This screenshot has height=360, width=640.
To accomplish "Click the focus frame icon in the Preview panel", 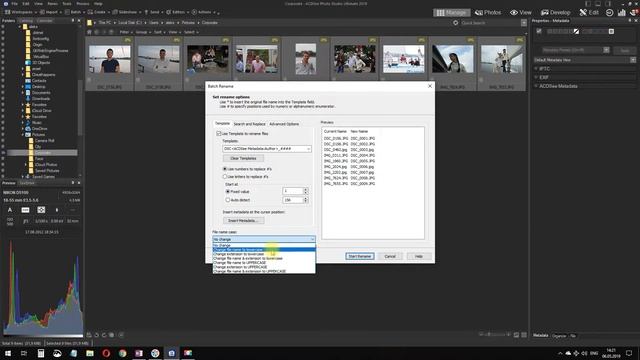I will coord(41,210).
